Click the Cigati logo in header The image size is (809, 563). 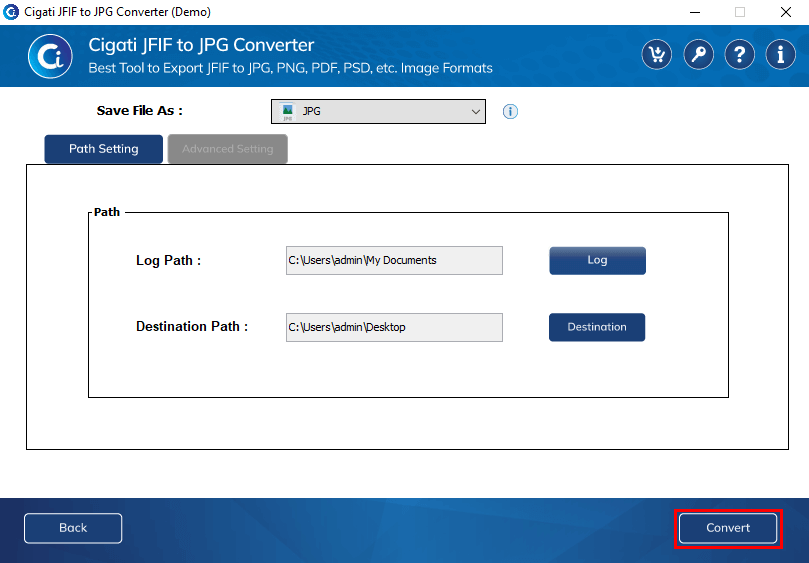click(50, 56)
